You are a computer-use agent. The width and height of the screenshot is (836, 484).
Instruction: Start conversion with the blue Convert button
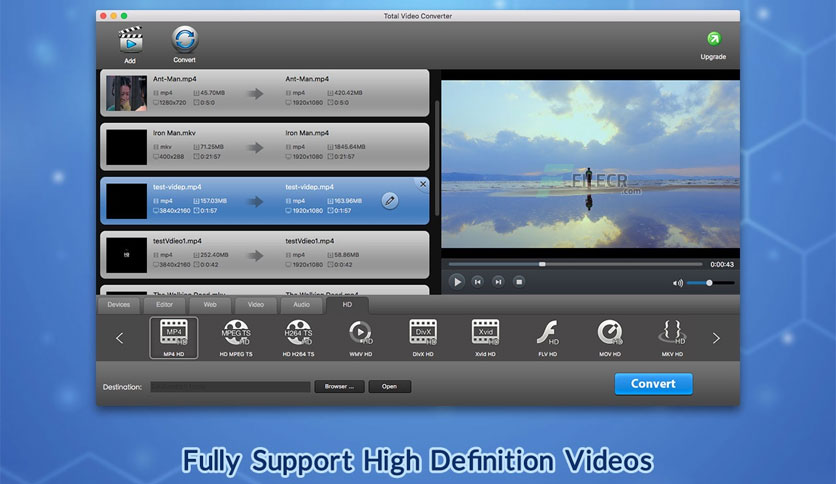[653, 384]
